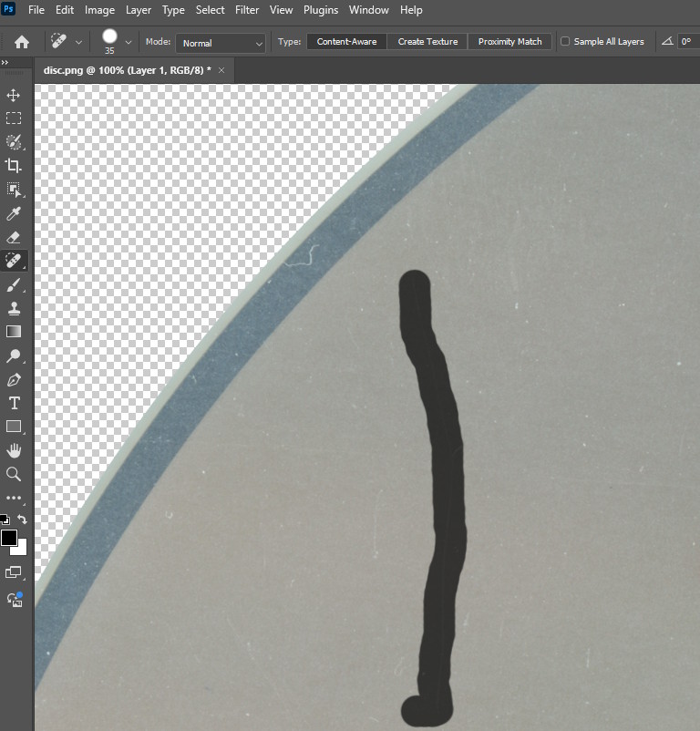
Task: Enable Sample All Layers checkbox
Action: 565,42
